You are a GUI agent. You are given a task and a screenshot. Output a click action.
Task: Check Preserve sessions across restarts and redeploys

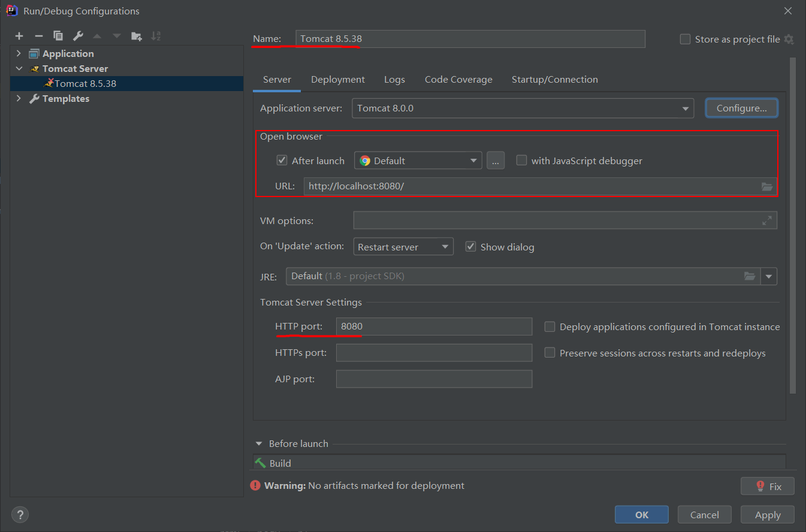(x=550, y=353)
